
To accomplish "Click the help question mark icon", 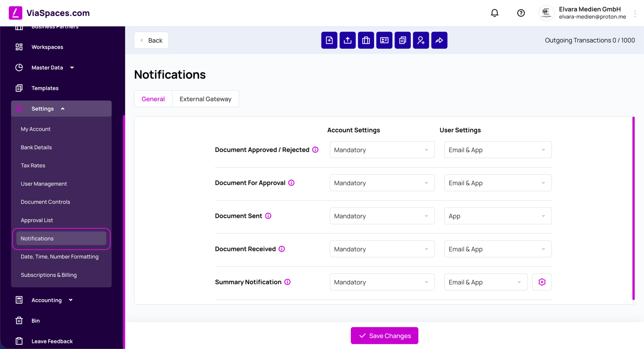I will [521, 13].
